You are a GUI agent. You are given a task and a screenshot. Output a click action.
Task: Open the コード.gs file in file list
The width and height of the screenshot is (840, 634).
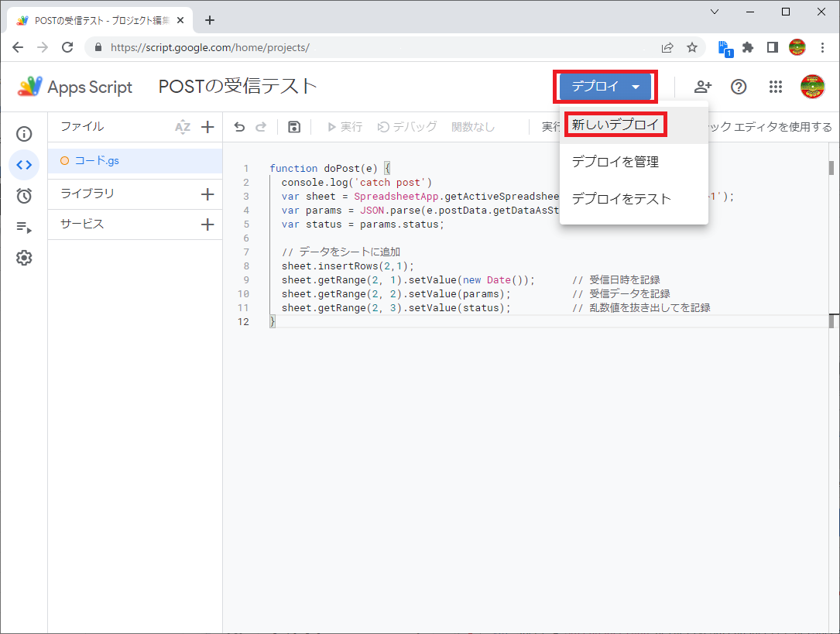pos(97,161)
